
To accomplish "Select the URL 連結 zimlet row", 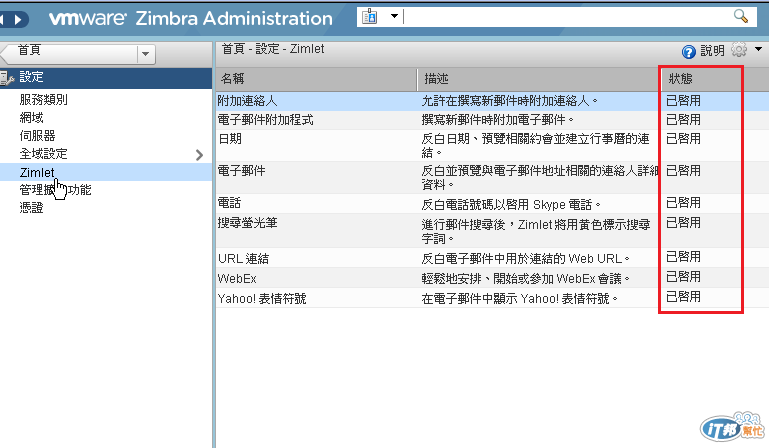I will [492, 258].
